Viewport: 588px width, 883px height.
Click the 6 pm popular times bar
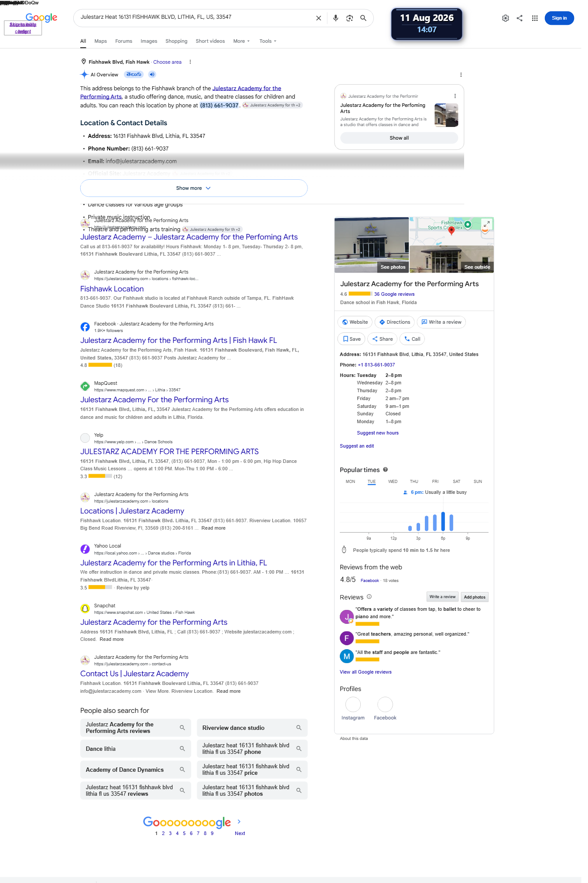tap(443, 521)
